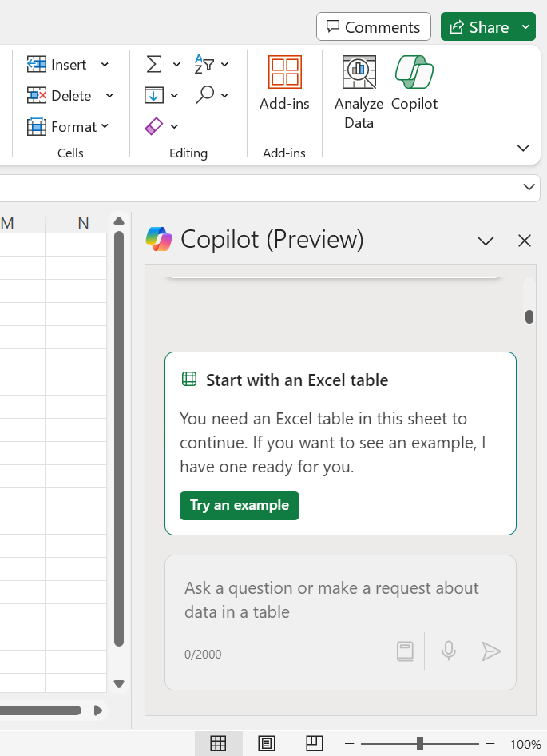Click the sheet scroll up arrow

click(x=119, y=221)
